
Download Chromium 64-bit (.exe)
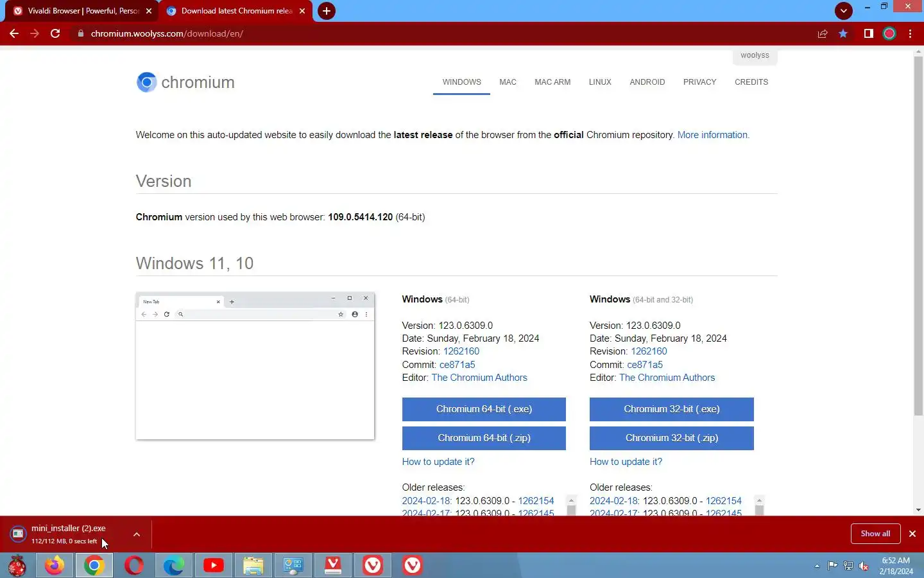click(x=484, y=409)
